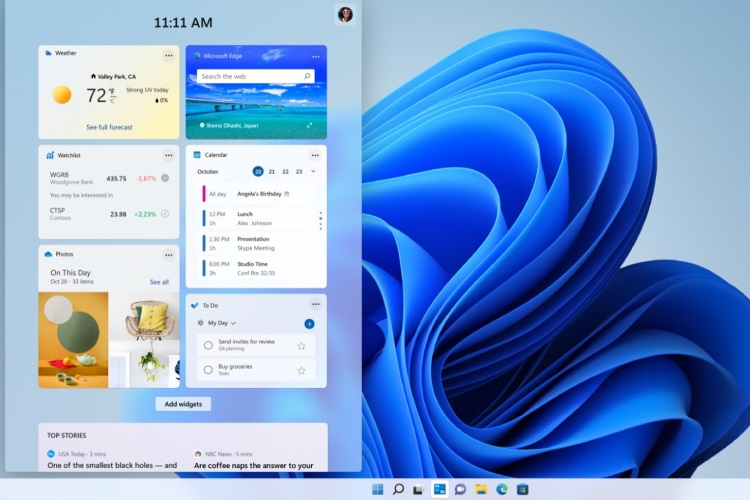
Task: Expand the Edge widget background image
Action: click(x=309, y=125)
